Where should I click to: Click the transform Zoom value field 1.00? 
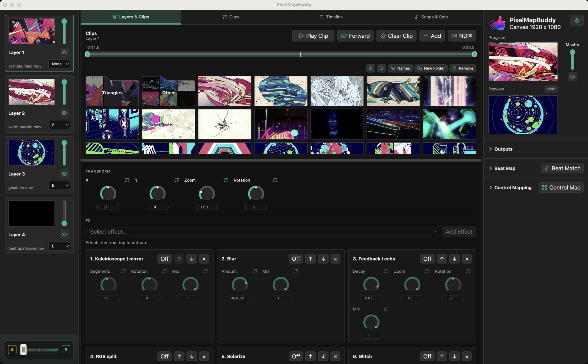(207, 207)
